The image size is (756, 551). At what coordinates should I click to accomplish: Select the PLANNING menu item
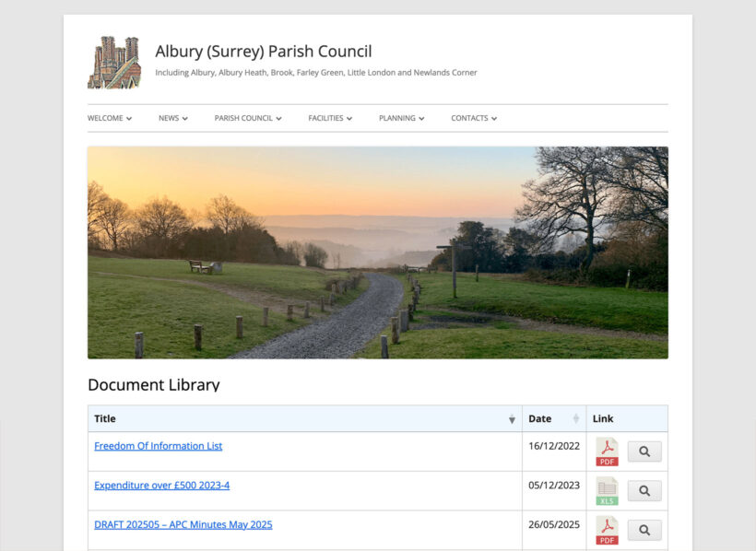(x=398, y=118)
